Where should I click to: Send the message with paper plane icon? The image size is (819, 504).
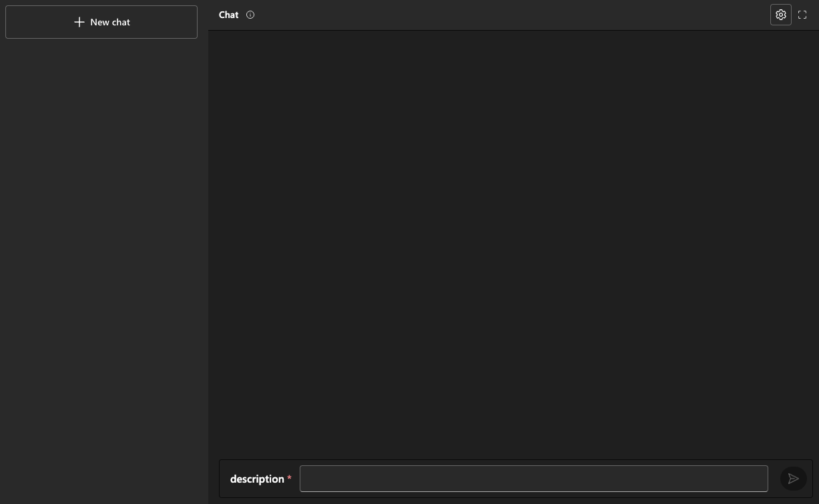pos(793,479)
